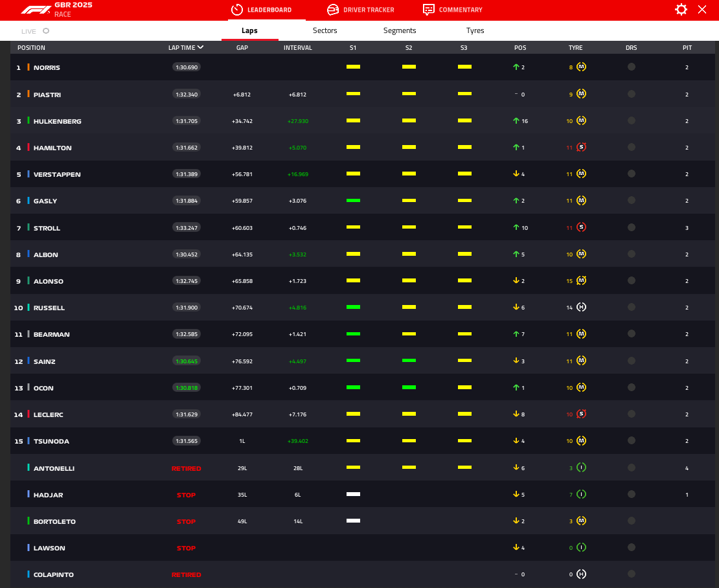Viewport: 719px width, 588px height.
Task: Click Hulkenberg's medium tyre icon
Action: click(x=581, y=120)
